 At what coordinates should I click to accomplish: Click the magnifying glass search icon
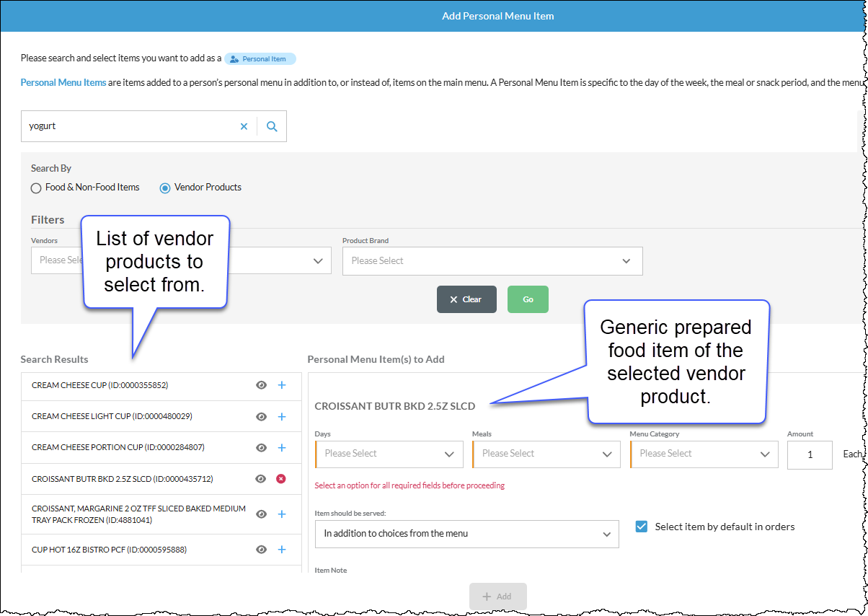click(272, 126)
